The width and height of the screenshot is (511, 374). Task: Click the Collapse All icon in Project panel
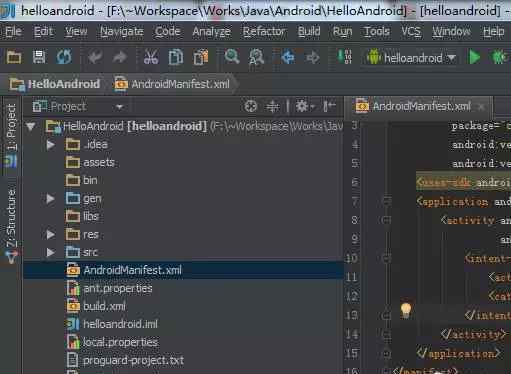click(272, 107)
